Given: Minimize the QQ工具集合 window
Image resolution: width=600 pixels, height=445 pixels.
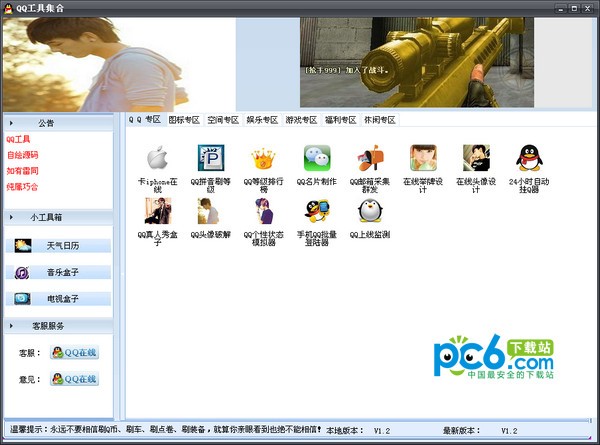Looking at the screenshot, I should point(561,8).
